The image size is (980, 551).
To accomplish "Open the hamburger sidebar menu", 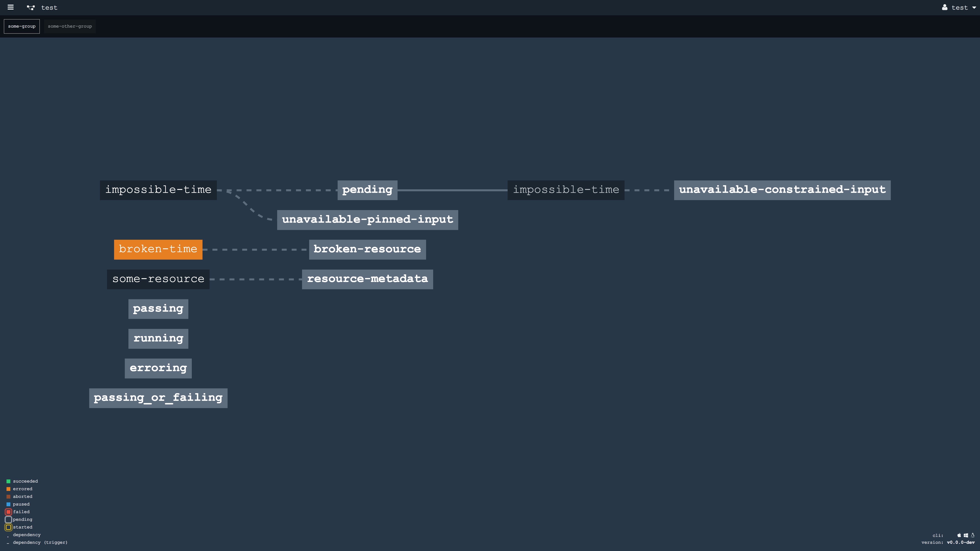I will pyautogui.click(x=11, y=7).
